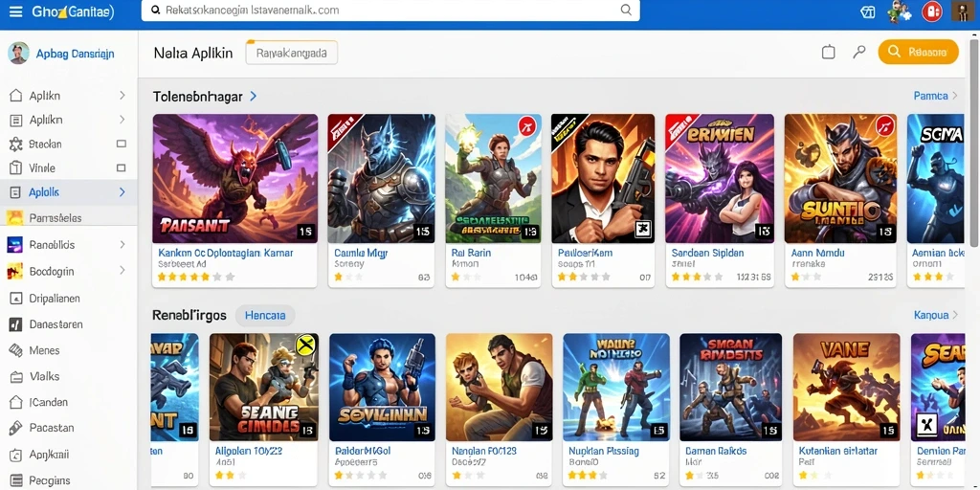Open the Pansanit game thumbnail
The height and width of the screenshot is (490, 980).
pyautogui.click(x=235, y=178)
